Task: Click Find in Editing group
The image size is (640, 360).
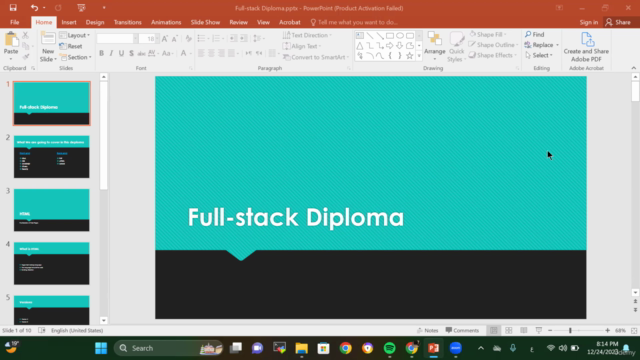Action: (534, 34)
